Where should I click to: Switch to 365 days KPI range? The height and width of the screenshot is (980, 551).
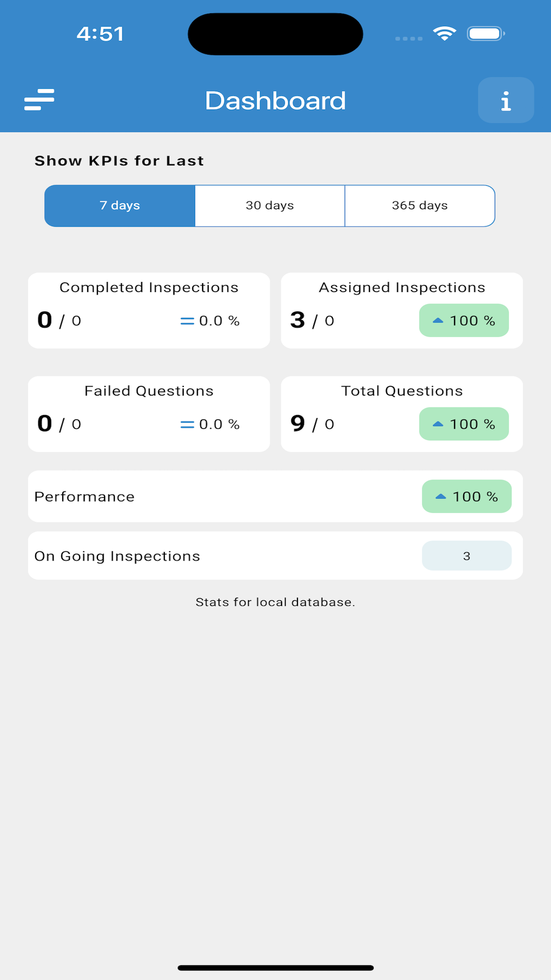click(420, 206)
